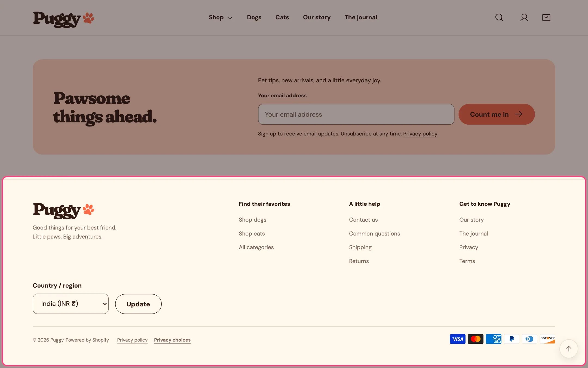Screen dimensions: 588x368
Task: Open Contact us footer link
Action: coord(363,220)
